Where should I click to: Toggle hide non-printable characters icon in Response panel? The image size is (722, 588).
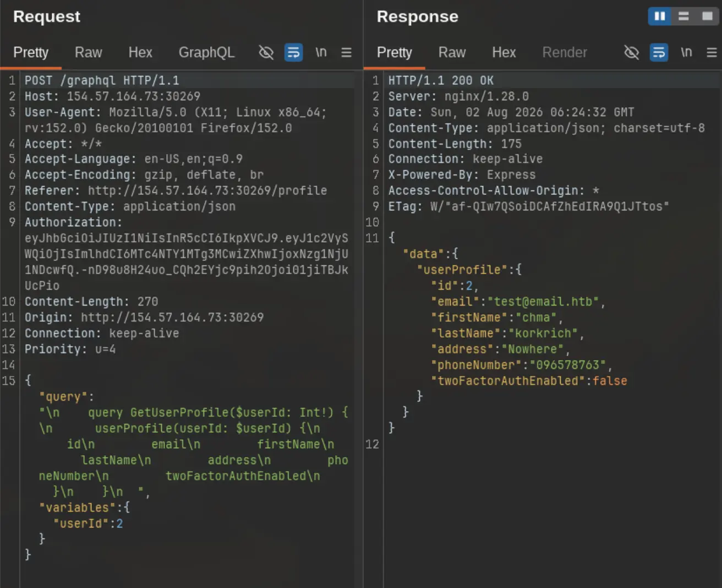point(632,52)
